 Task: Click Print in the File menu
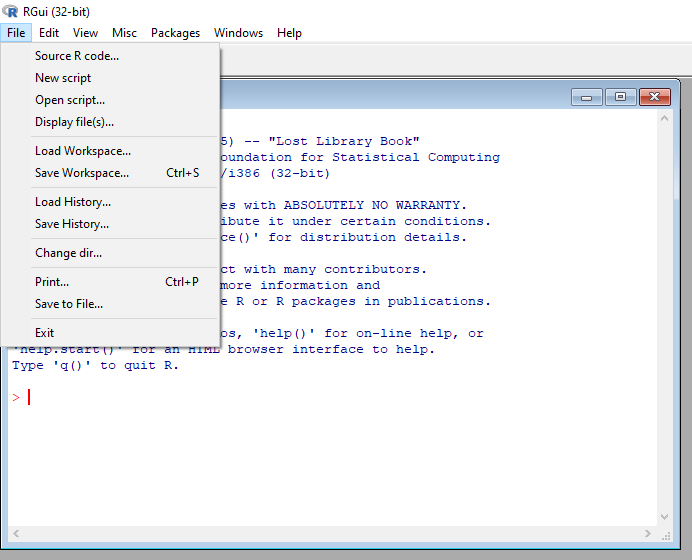(52, 282)
